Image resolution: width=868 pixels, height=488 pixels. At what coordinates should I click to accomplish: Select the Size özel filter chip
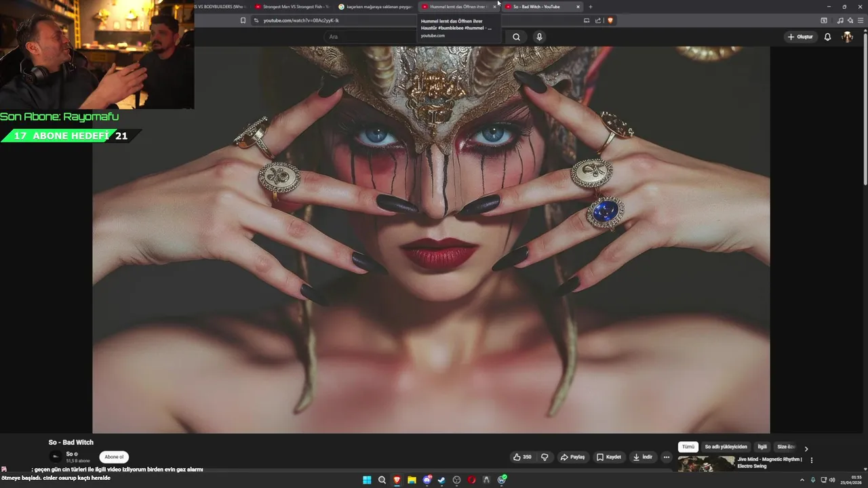pos(786,447)
